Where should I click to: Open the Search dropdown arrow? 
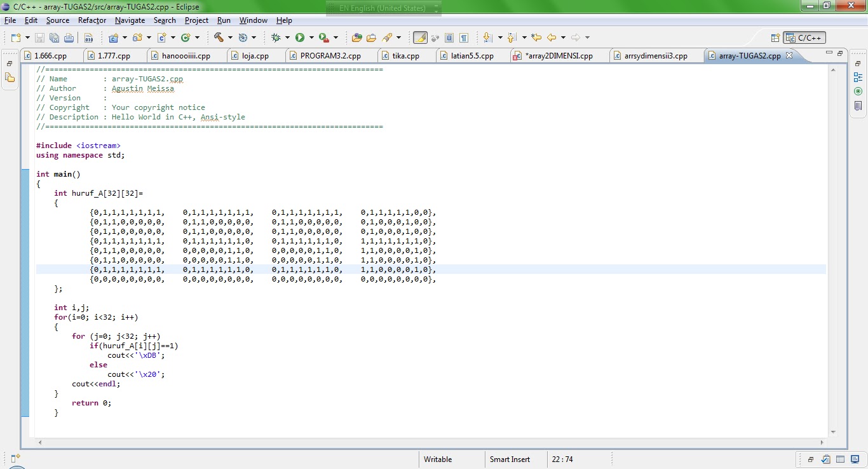(398, 37)
